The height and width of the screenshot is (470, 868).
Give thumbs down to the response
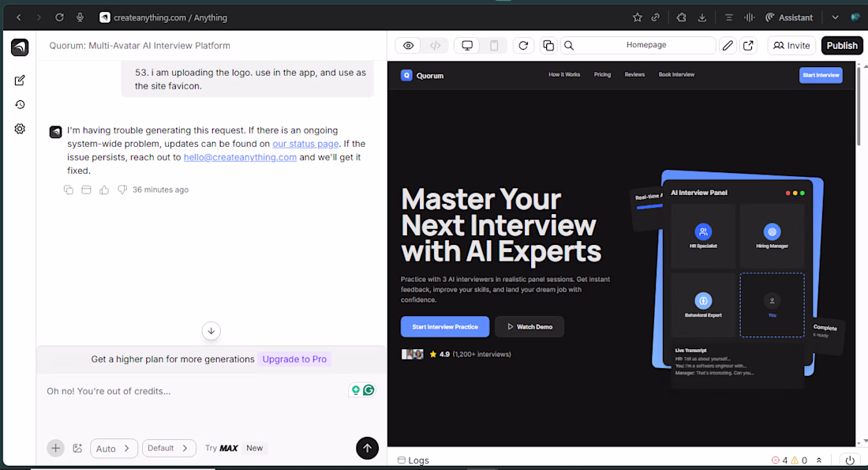coord(122,190)
